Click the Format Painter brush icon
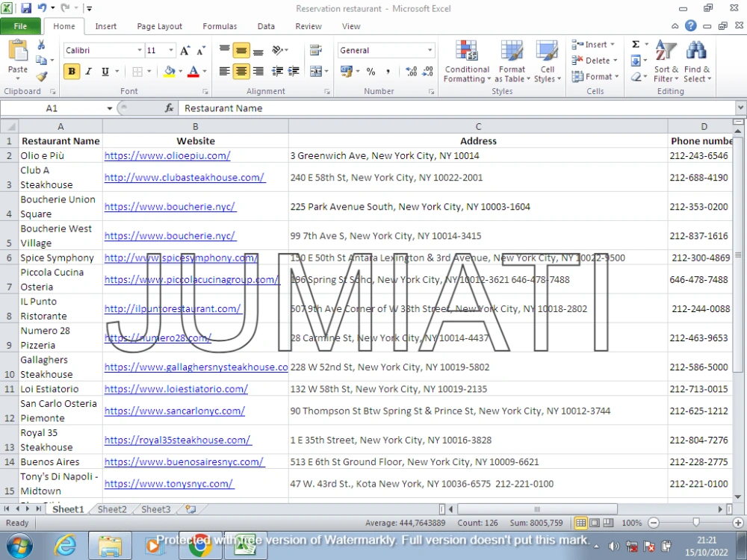The width and height of the screenshot is (747, 560). (x=41, y=76)
